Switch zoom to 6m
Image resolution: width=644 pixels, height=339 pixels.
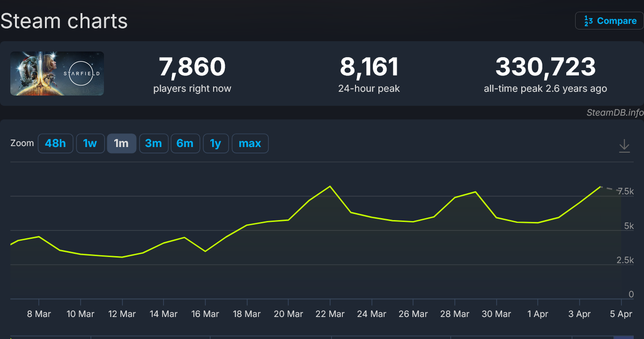pyautogui.click(x=185, y=143)
